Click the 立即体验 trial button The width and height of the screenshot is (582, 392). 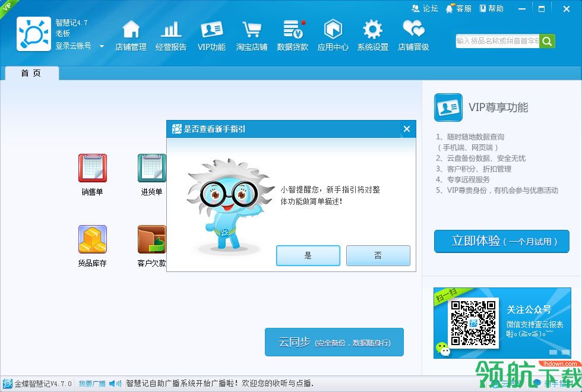(501, 241)
